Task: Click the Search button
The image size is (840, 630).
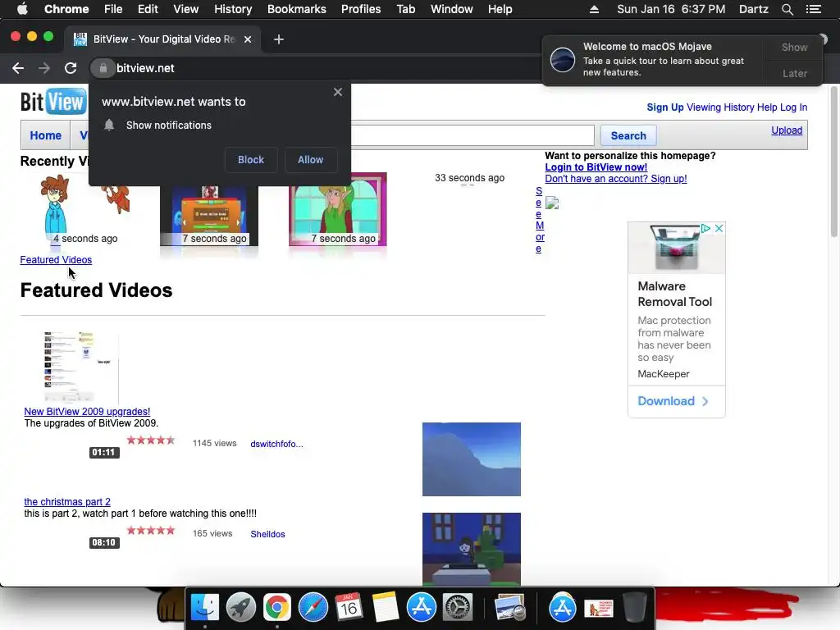Action: tap(628, 135)
